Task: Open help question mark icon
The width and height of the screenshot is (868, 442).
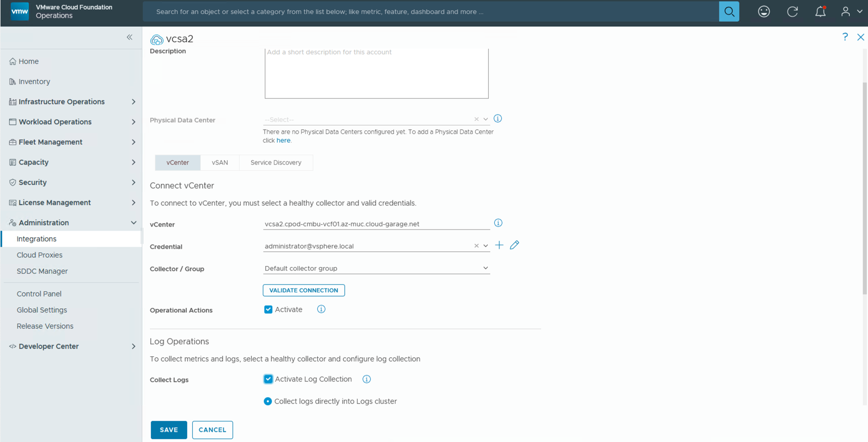Action: pos(845,37)
